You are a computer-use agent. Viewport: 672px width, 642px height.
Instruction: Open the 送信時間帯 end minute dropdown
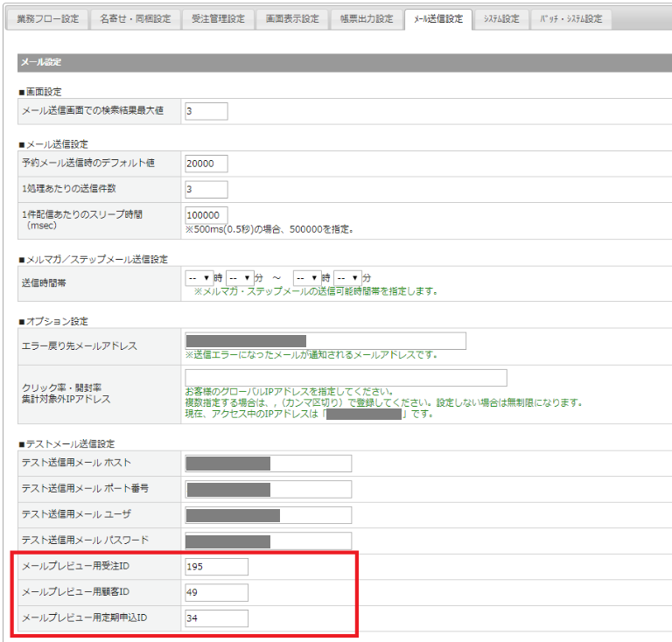pos(346,277)
